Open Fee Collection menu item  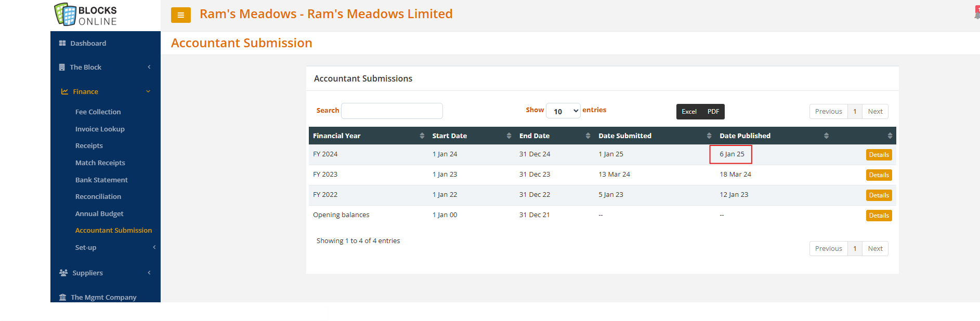[98, 112]
